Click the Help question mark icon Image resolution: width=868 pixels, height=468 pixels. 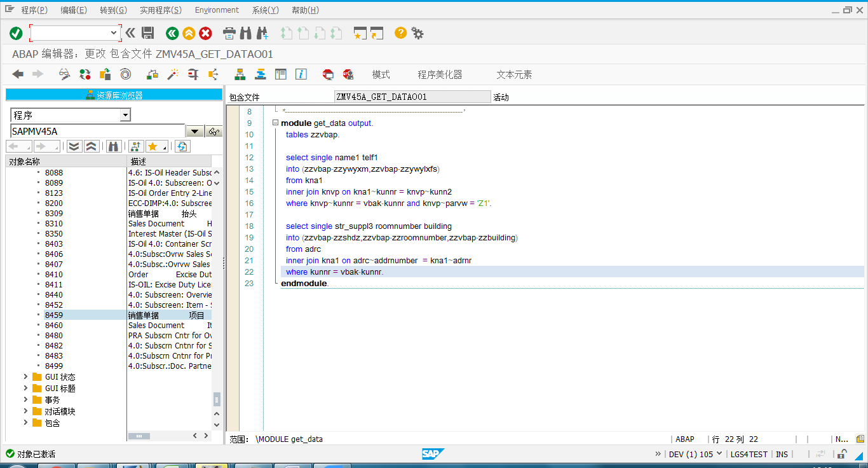coord(400,32)
